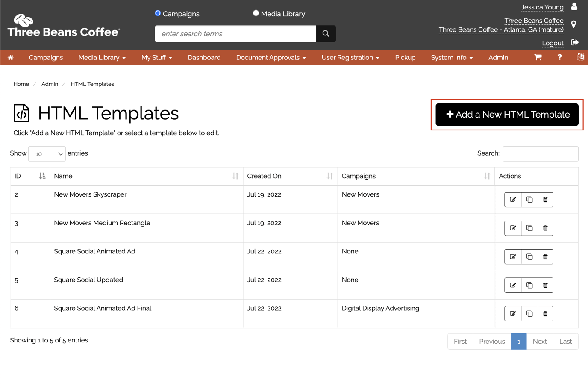Click the location pin icon top right
The width and height of the screenshot is (588, 389).
click(x=574, y=24)
